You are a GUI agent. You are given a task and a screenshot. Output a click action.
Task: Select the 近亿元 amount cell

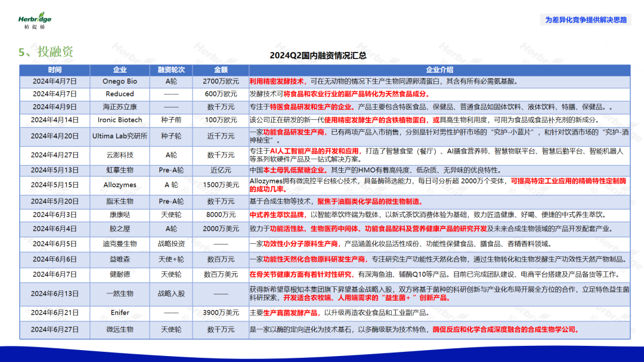221,170
